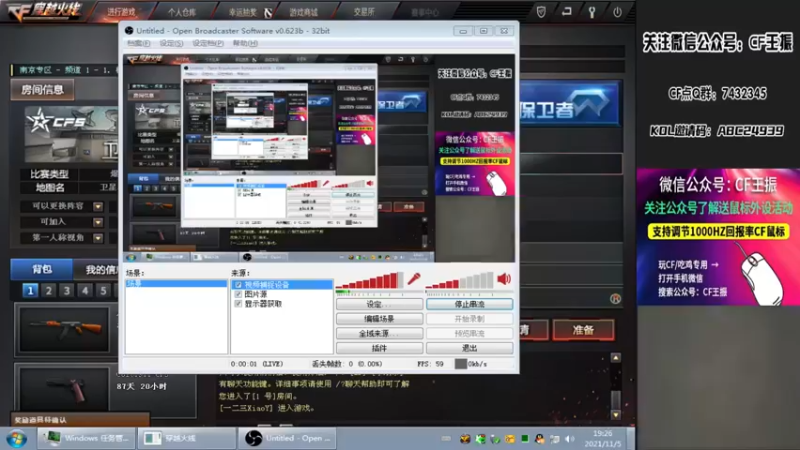The image size is (800, 450).
Task: Click the 保卫者 team banner
Action: click(x=569, y=104)
